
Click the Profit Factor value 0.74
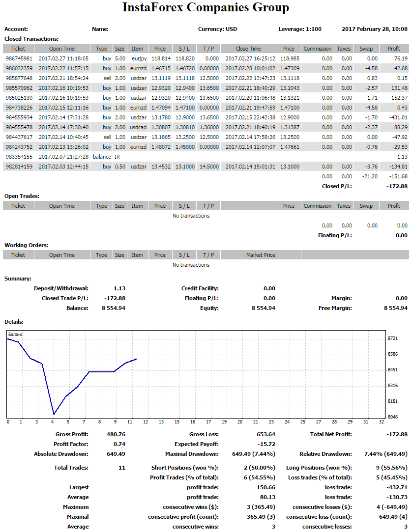(x=119, y=444)
